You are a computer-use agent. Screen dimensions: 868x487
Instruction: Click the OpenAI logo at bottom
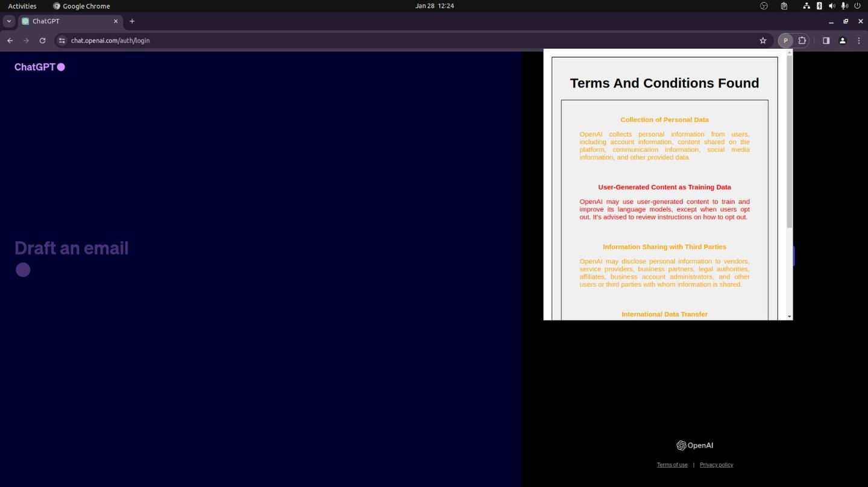[x=695, y=445]
